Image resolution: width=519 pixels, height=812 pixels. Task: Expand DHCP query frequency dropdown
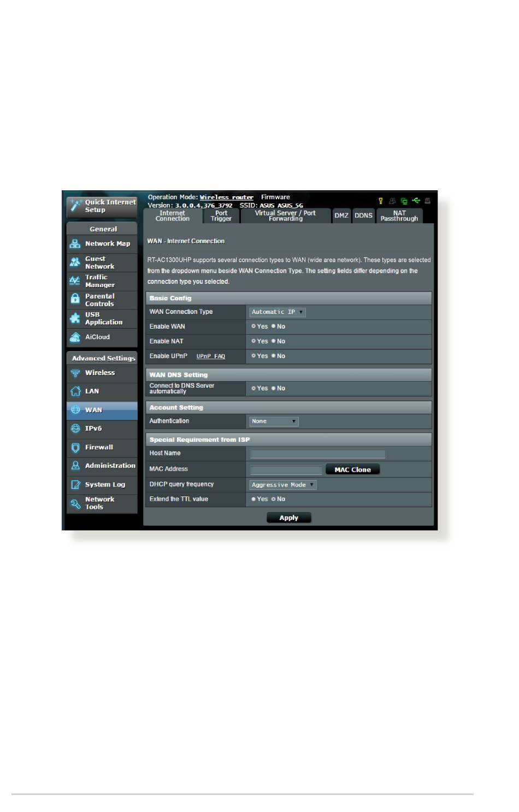click(x=283, y=485)
